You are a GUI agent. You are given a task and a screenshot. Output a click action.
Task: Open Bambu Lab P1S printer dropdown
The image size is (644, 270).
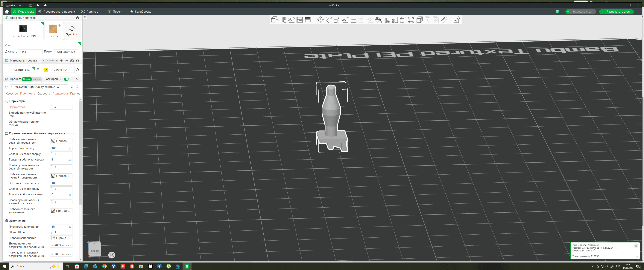click(x=24, y=36)
